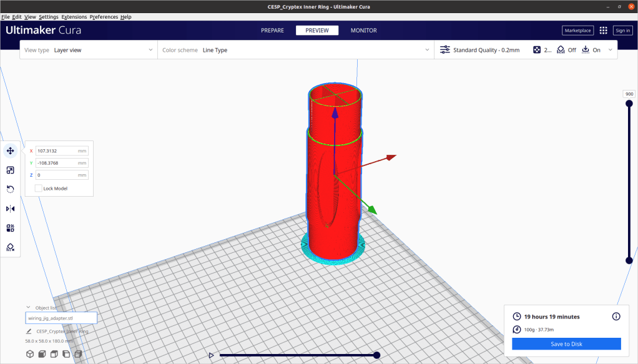
Task: Select the Scale tool
Action: (x=11, y=170)
